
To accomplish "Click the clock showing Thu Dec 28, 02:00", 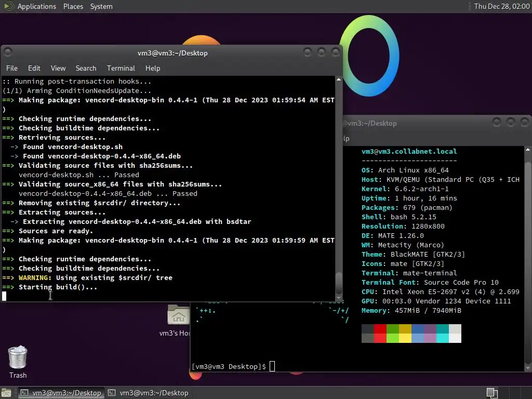I will pyautogui.click(x=502, y=6).
